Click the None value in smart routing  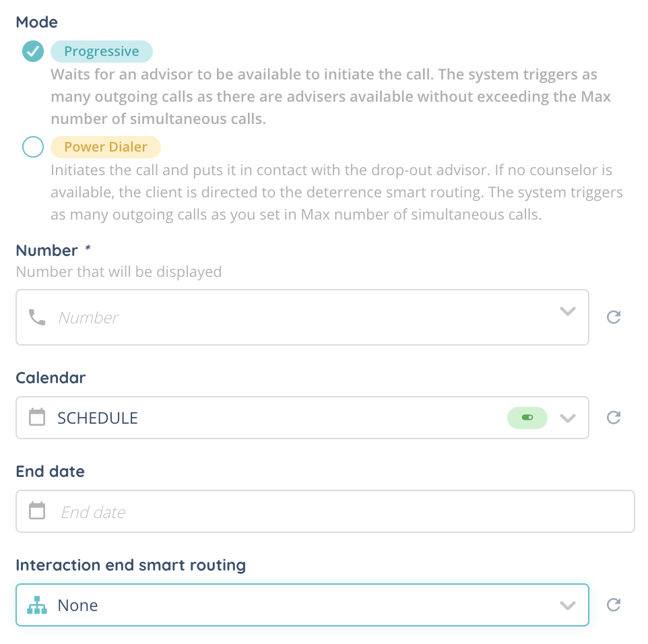78,606
